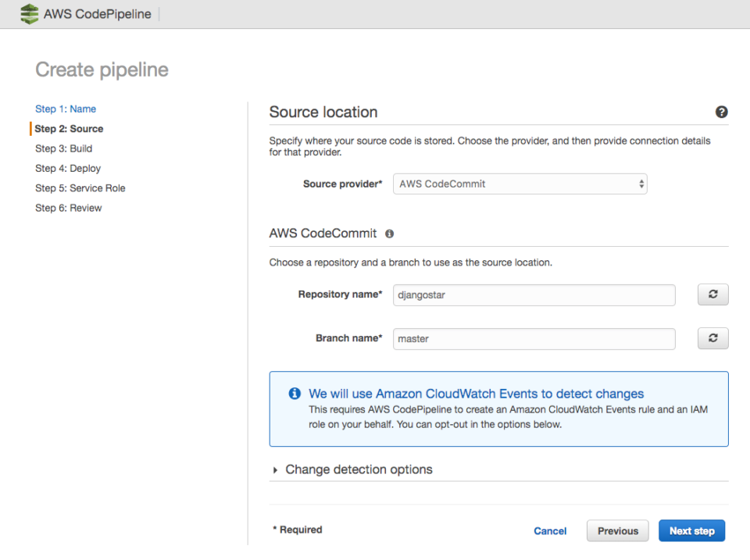Click the Cancel link
The image size is (750, 560).
click(550, 531)
